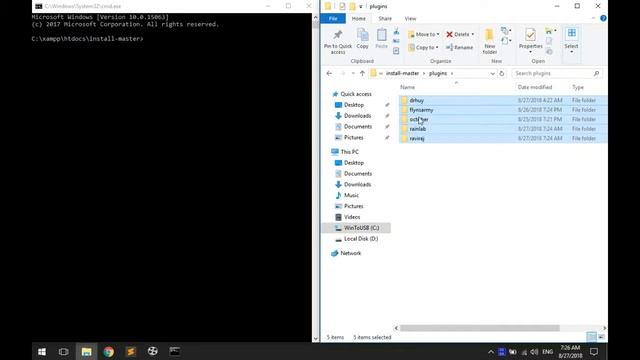Click the Paste shortcut icon
640x360 pixels.
coord(396,51)
